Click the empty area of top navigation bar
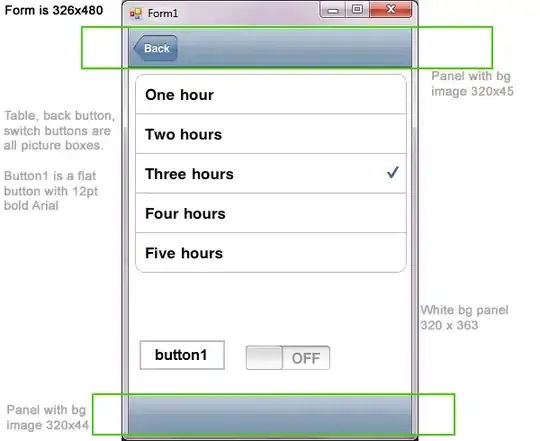 click(294, 48)
